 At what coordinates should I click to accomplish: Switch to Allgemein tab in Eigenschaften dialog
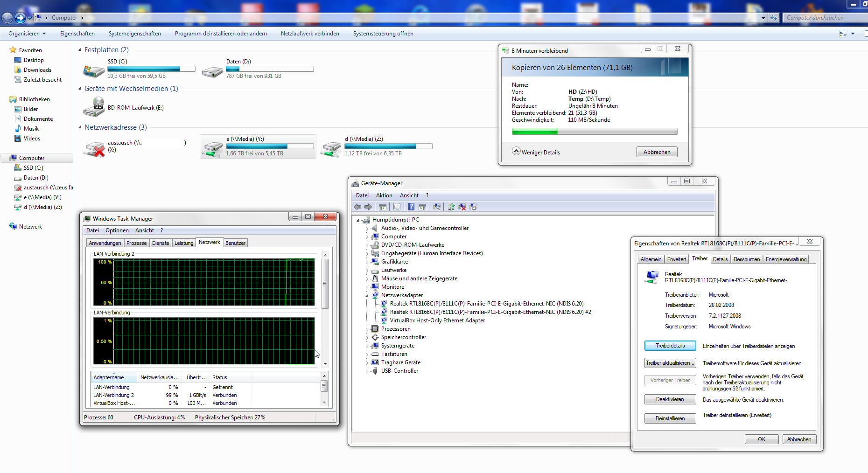click(651, 259)
